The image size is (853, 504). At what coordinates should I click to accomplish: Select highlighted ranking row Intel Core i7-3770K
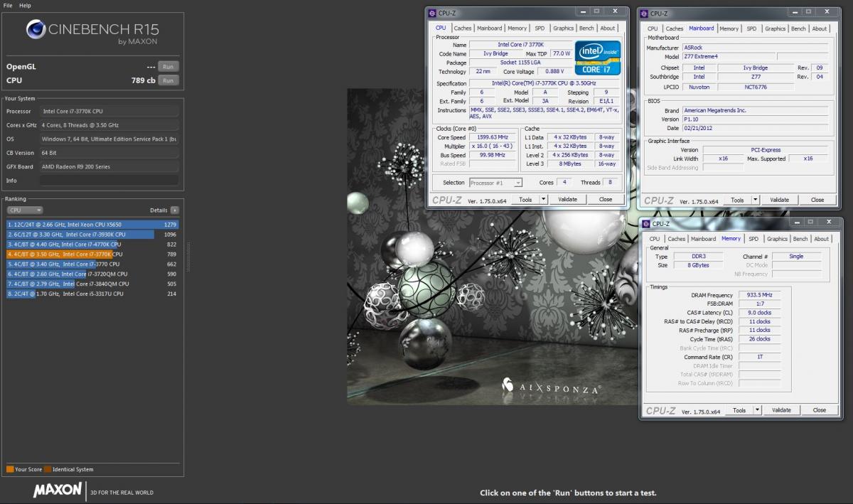92,254
